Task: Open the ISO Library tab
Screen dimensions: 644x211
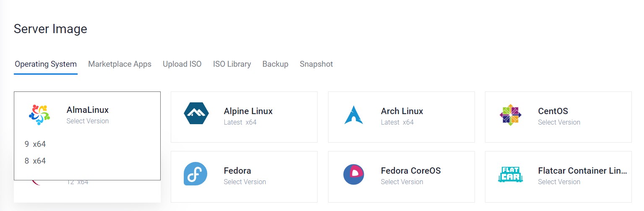Action: [x=232, y=64]
